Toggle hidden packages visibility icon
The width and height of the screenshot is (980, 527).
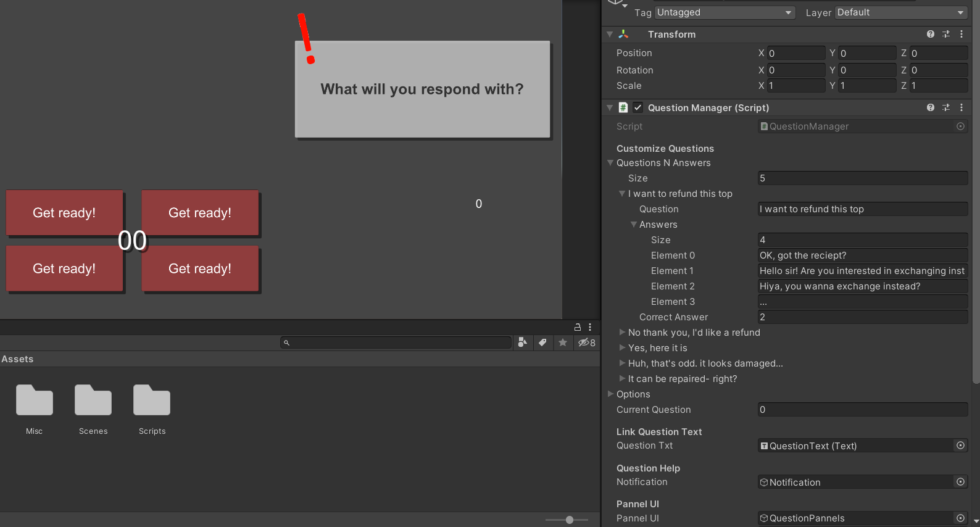click(586, 342)
